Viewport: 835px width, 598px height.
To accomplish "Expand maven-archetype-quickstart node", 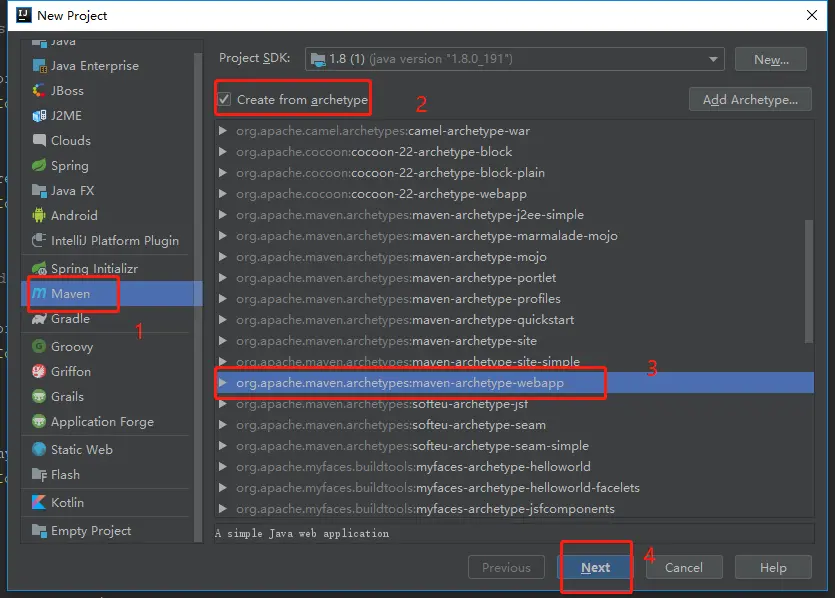I will pos(223,320).
